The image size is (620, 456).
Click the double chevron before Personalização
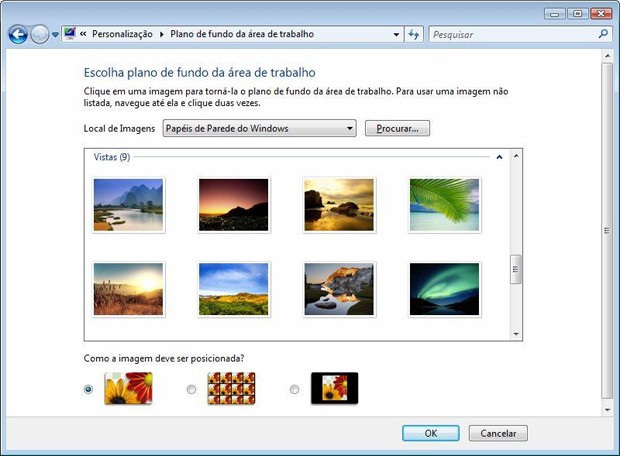coord(83,34)
